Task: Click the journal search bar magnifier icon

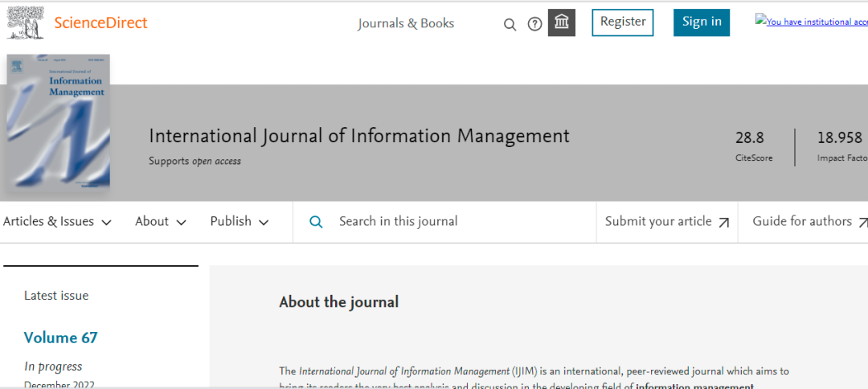Action: pos(316,222)
